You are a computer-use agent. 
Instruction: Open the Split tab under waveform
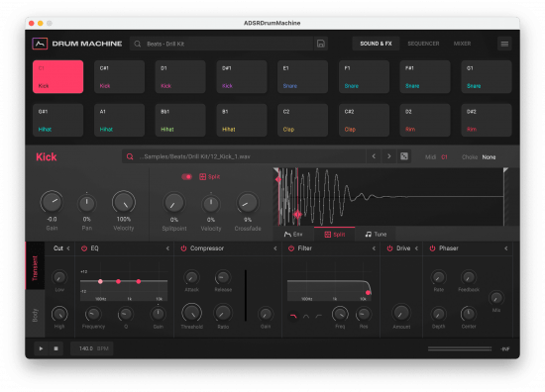(334, 235)
